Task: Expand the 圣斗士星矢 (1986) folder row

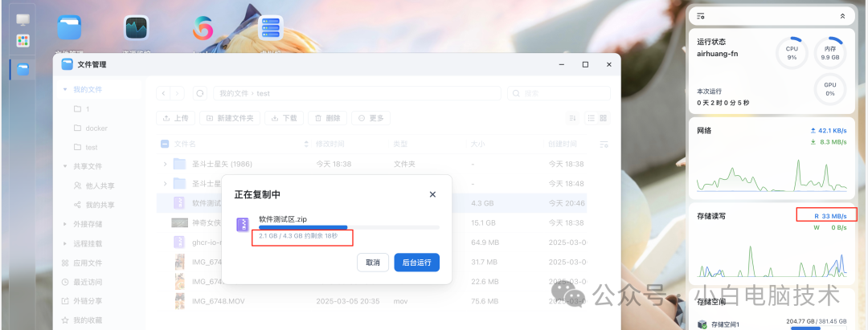Action: coord(165,164)
